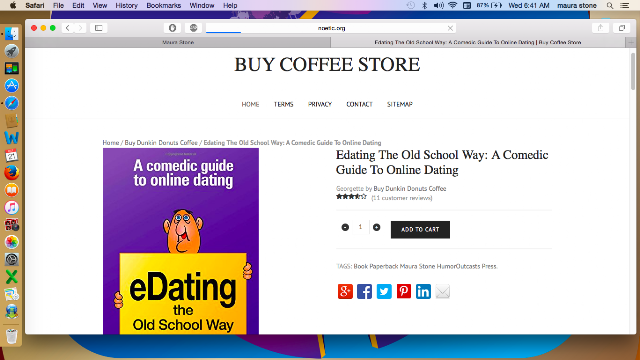Open the 11 customer reviews link
Image resolution: width=640 pixels, height=360 pixels.
[x=402, y=198]
